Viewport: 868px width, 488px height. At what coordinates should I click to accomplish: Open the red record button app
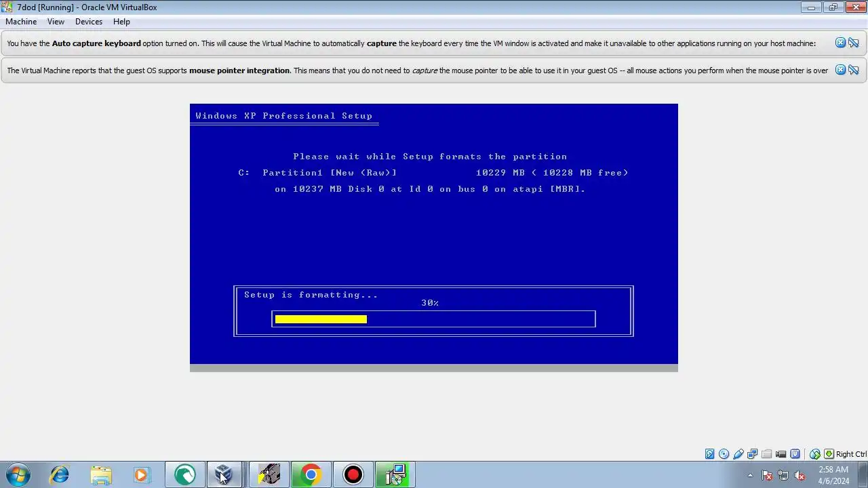[353, 474]
